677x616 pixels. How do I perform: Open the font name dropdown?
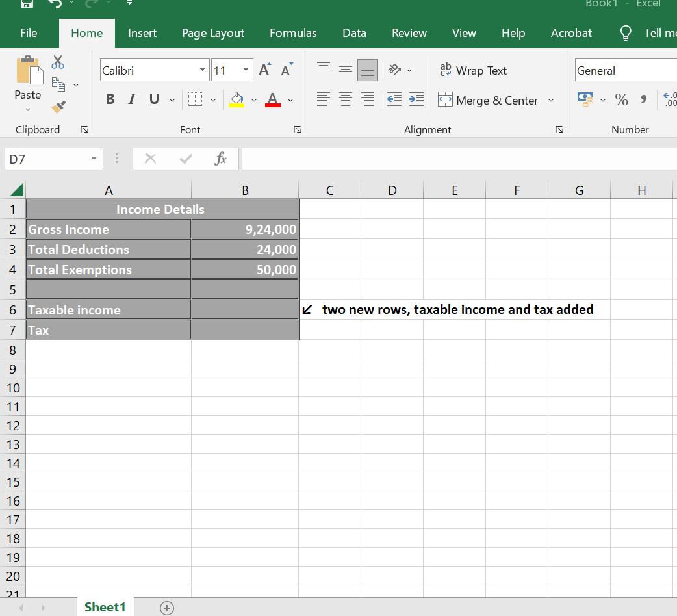coord(201,70)
